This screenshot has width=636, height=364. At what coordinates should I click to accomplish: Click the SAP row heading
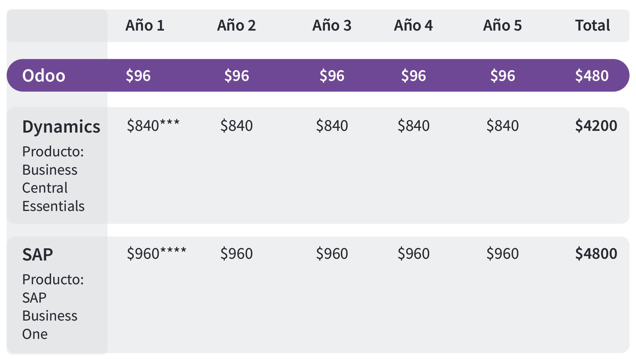[x=37, y=255]
